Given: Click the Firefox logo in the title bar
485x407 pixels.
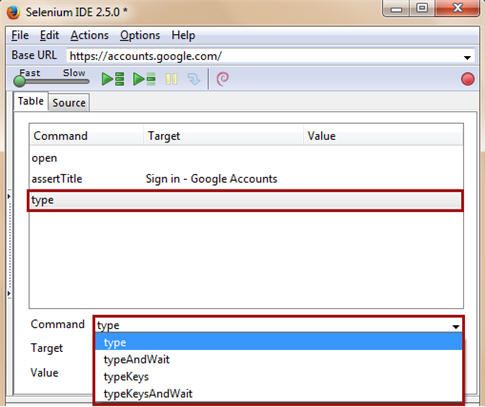Looking at the screenshot, I should pyautogui.click(x=13, y=13).
